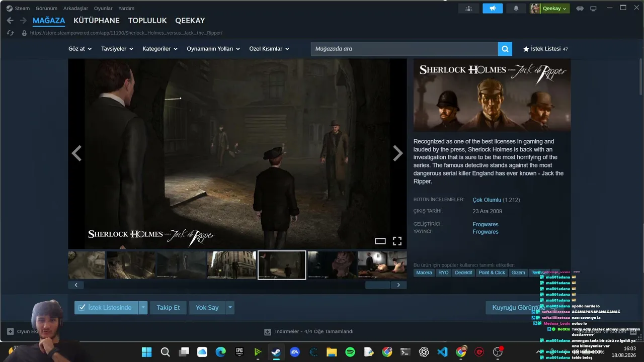Open Windows Start menu
This screenshot has height=362, width=644.
(146, 352)
